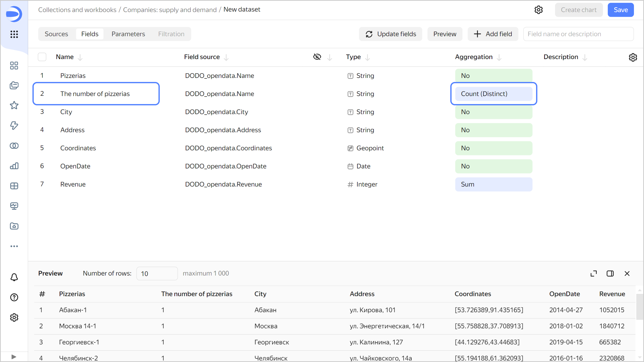Viewport: 644px width, 362px height.
Task: Open dataset settings gear beside Create chart
Action: coord(538,10)
